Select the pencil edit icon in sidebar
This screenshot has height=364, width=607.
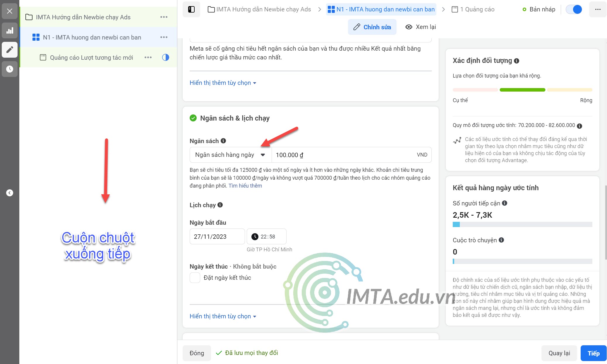pyautogui.click(x=10, y=50)
